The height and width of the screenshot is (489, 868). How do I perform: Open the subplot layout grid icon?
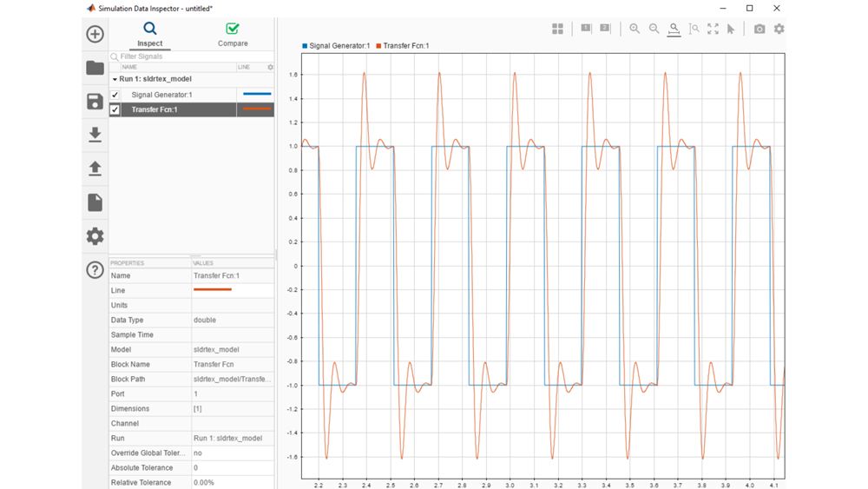(557, 29)
